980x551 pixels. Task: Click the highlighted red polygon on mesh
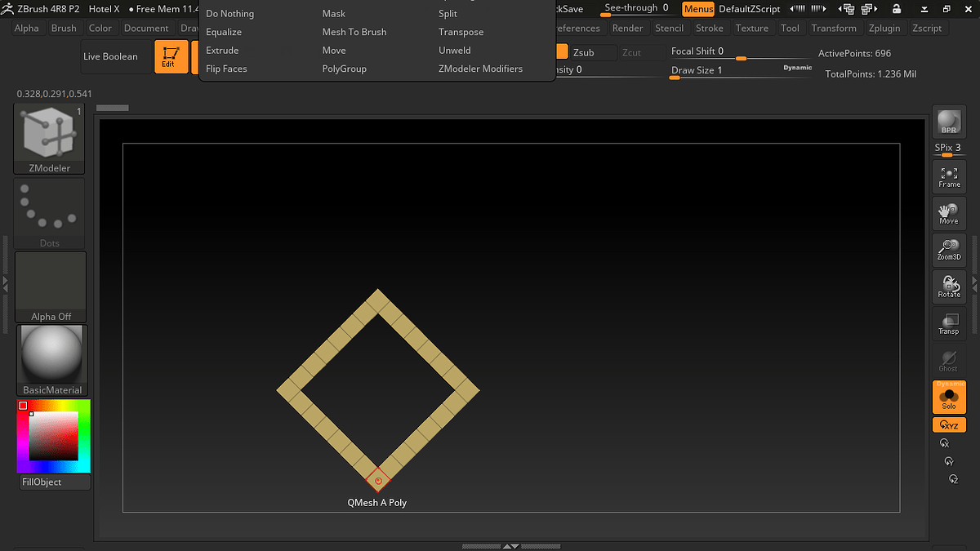click(377, 481)
